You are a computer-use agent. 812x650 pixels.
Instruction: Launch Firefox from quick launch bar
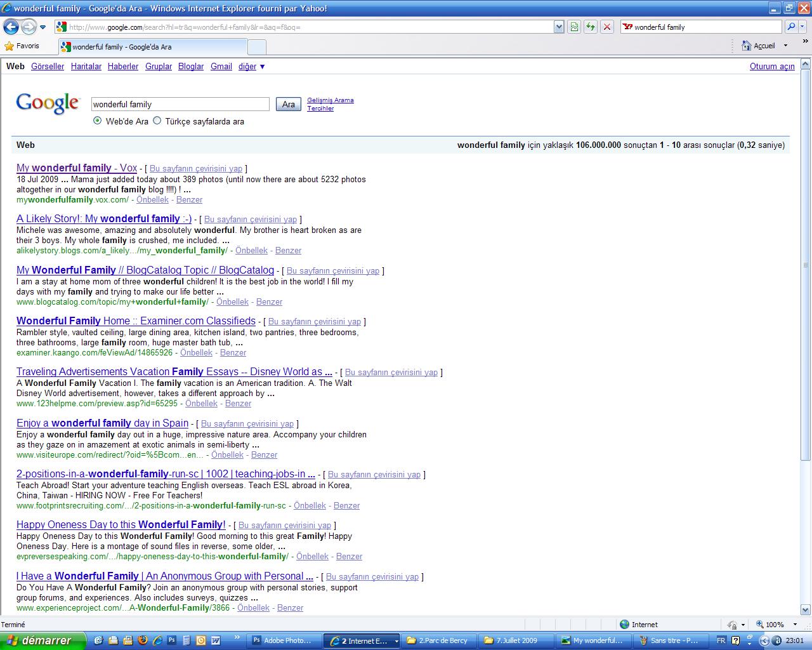point(142,640)
